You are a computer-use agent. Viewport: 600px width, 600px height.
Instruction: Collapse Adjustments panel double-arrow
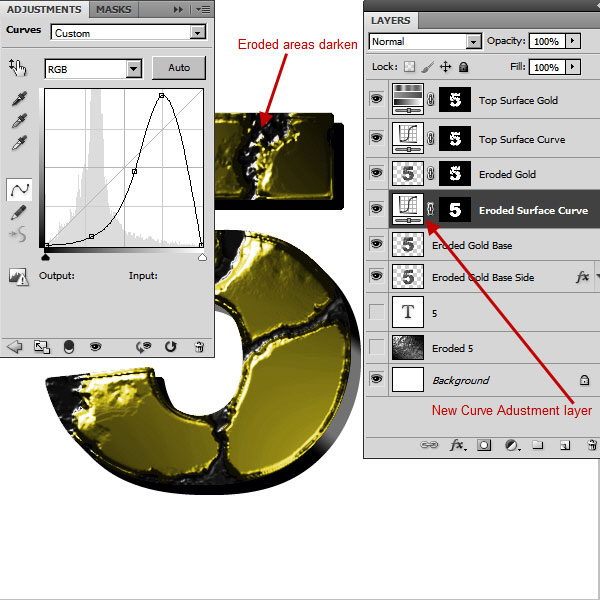tap(178, 9)
